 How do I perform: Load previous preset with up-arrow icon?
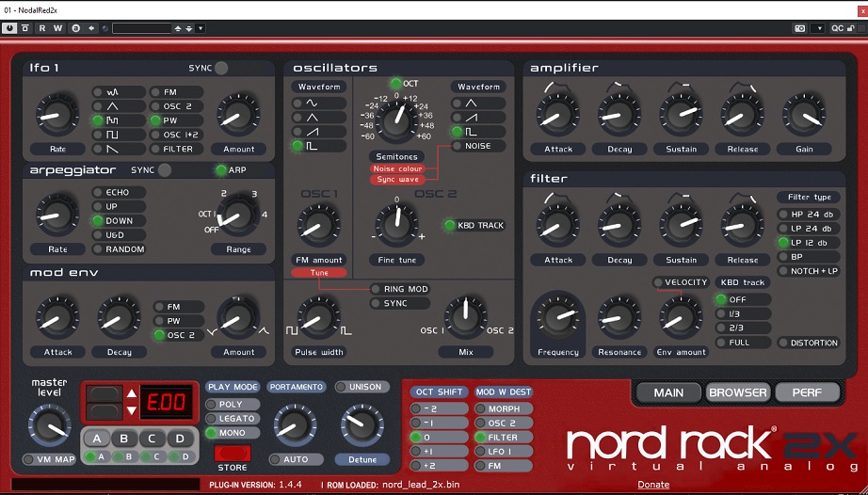click(x=178, y=28)
